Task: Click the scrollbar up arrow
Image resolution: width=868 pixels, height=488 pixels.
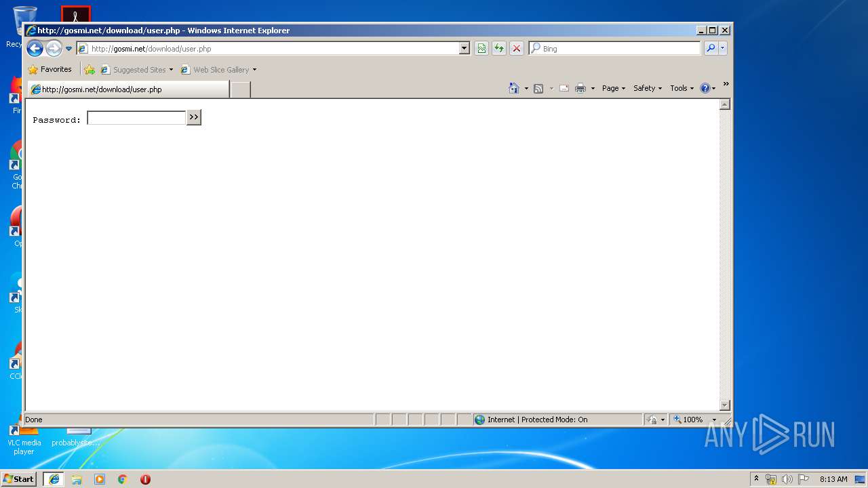Action: (x=724, y=104)
